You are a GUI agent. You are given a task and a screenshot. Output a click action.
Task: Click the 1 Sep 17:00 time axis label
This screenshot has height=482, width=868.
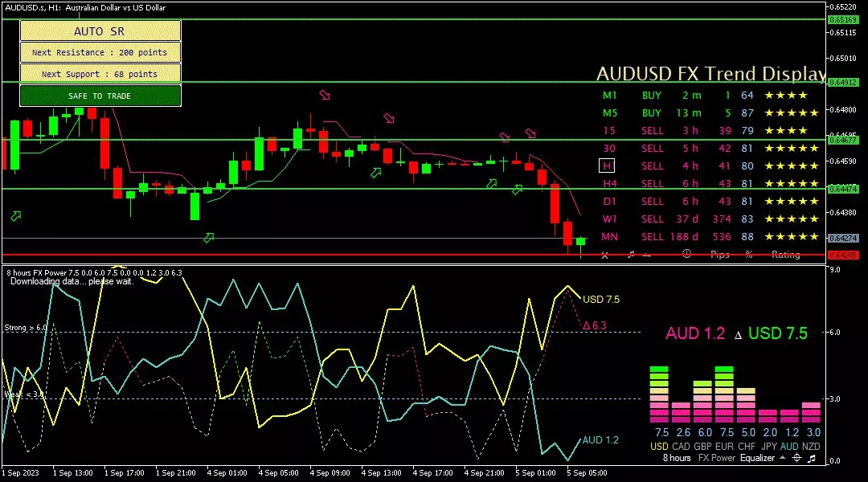point(124,472)
